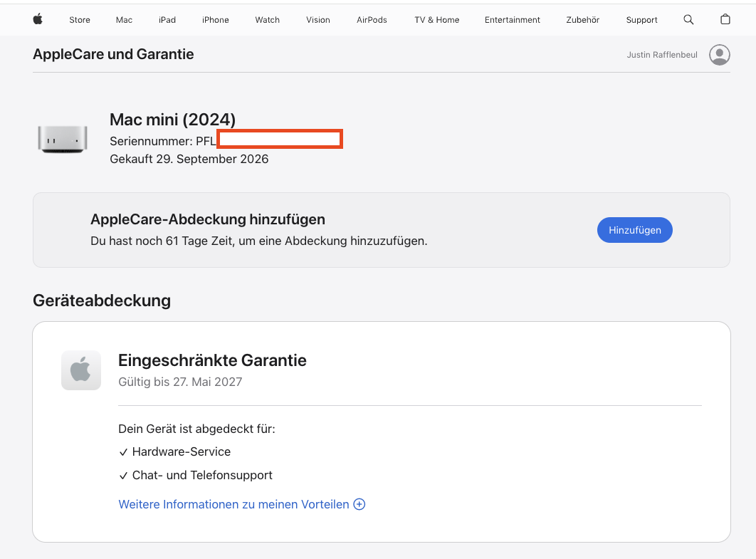Click Gültig bis 27. Mai 2027 text

[180, 382]
